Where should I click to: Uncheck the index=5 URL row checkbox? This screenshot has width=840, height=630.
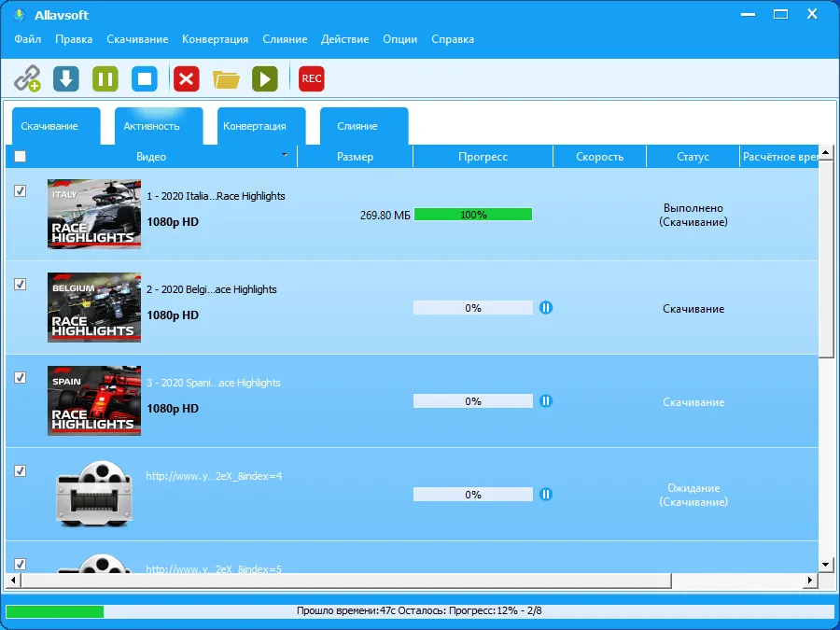[20, 564]
